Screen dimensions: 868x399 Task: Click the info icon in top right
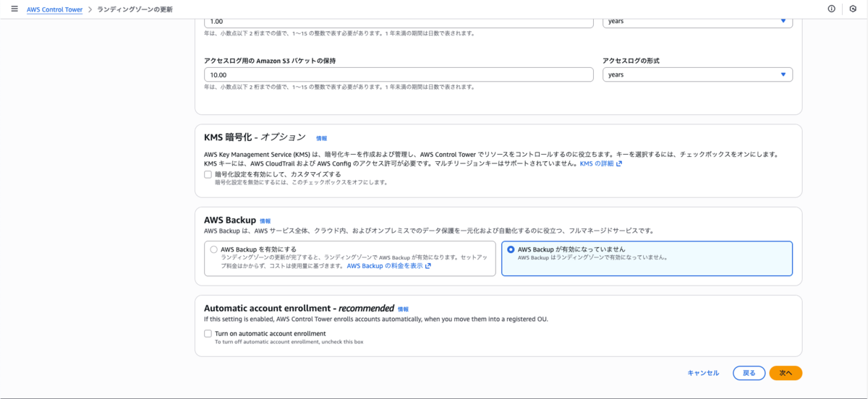point(831,9)
